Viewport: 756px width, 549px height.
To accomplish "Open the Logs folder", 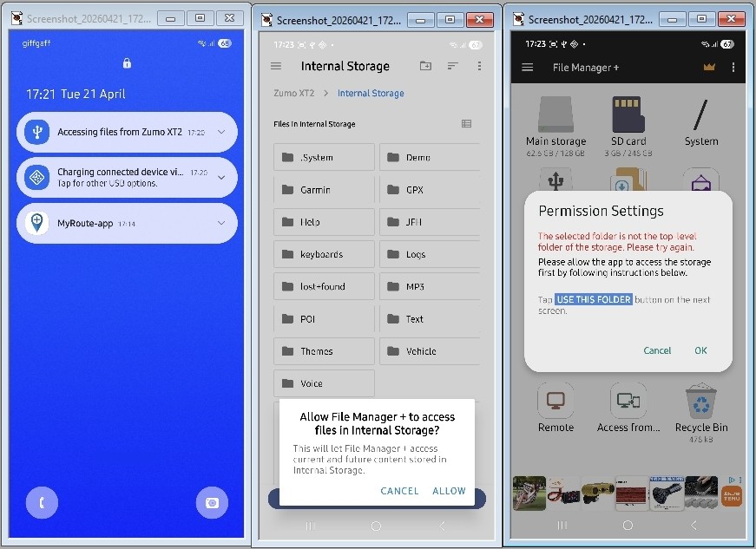I will point(430,254).
